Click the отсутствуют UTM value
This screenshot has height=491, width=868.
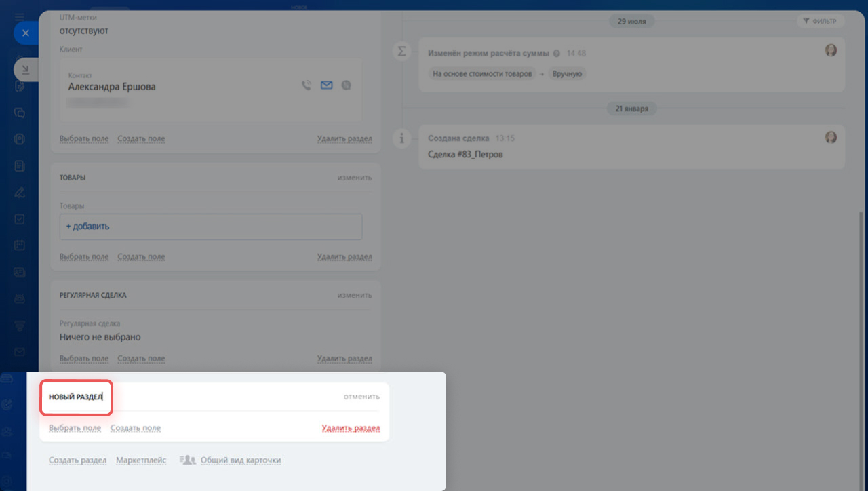pyautogui.click(x=84, y=31)
